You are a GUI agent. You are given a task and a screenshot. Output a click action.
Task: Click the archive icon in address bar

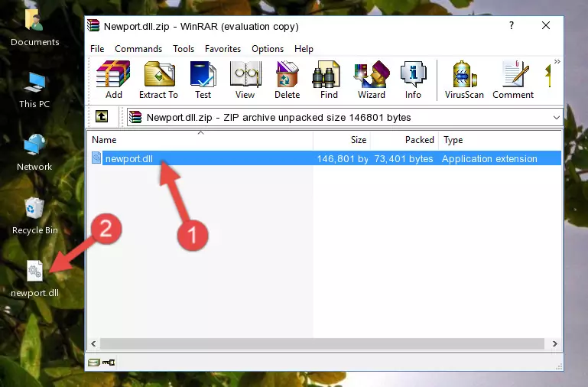[135, 117]
